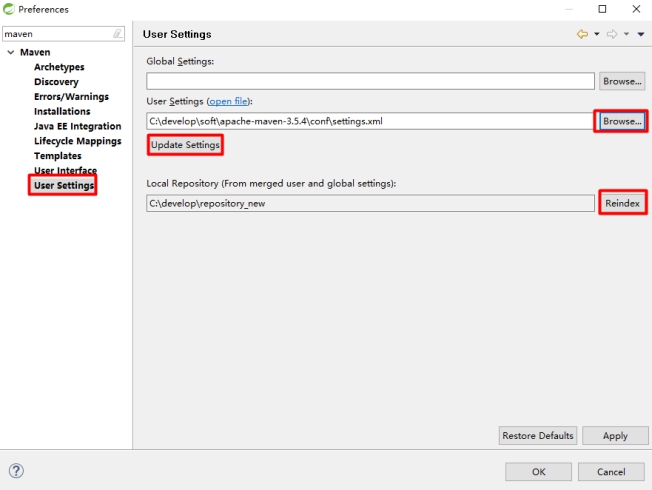The height and width of the screenshot is (490, 652).
Task: Select User Settings in the tree
Action: (64, 186)
